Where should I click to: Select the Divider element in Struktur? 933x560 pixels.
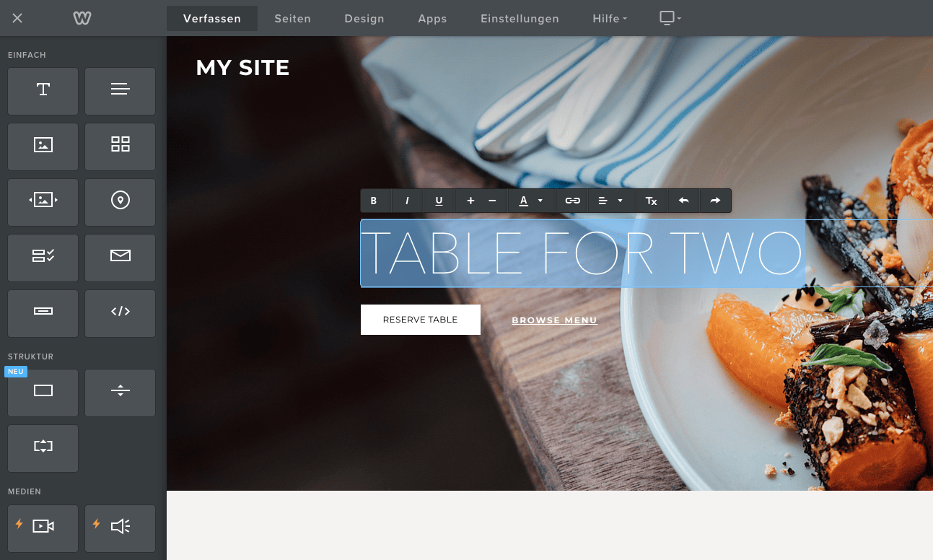(120, 393)
